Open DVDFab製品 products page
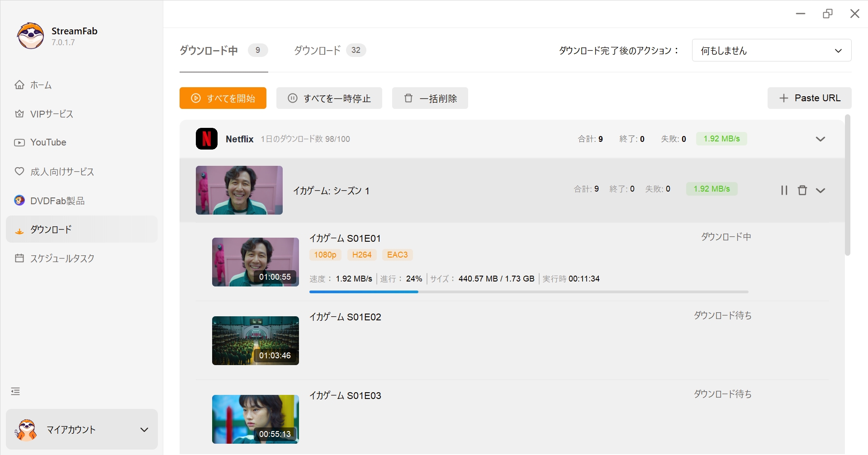 click(x=57, y=201)
